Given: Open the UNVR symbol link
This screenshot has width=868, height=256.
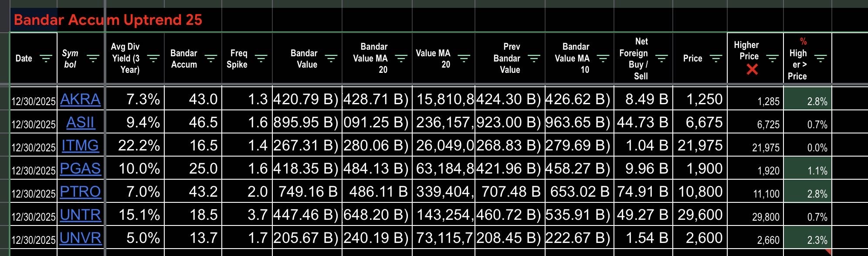Looking at the screenshot, I should [x=81, y=238].
